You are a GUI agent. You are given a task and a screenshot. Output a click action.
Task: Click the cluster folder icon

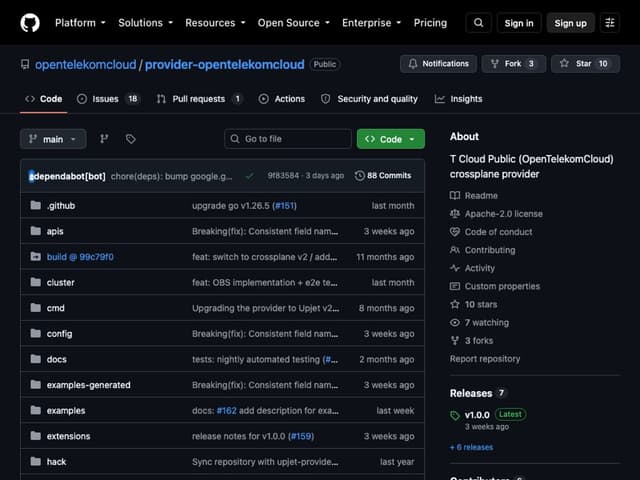click(36, 282)
